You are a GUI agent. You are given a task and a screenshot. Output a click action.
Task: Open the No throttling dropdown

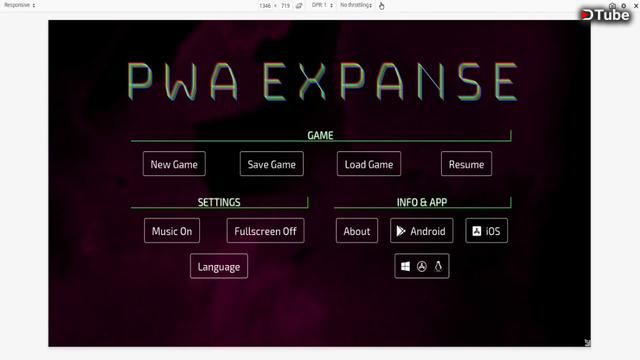pyautogui.click(x=356, y=5)
